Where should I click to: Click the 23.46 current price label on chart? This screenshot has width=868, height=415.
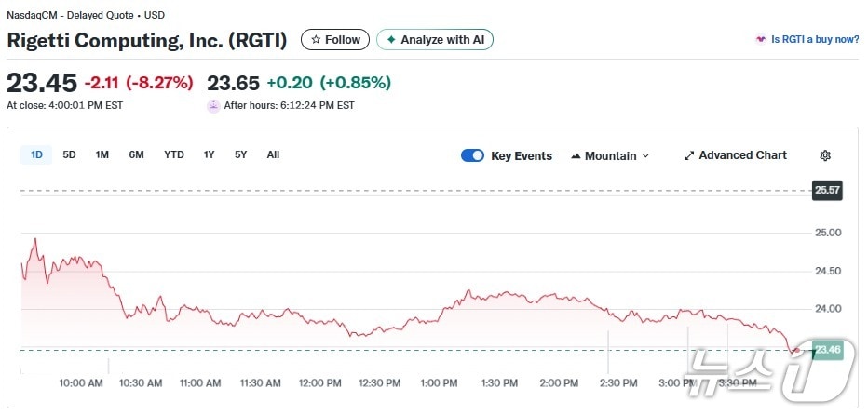(x=827, y=351)
